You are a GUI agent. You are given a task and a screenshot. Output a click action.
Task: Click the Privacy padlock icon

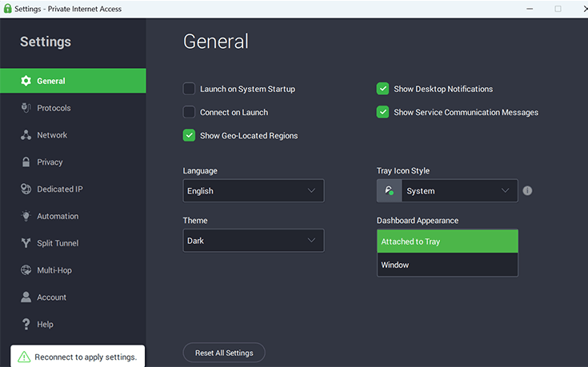tap(26, 162)
